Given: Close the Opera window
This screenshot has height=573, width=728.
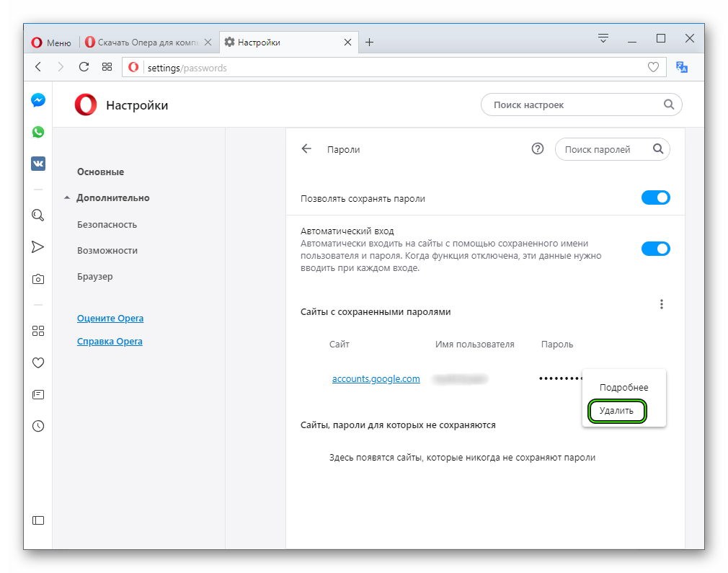Looking at the screenshot, I should click(x=690, y=38).
